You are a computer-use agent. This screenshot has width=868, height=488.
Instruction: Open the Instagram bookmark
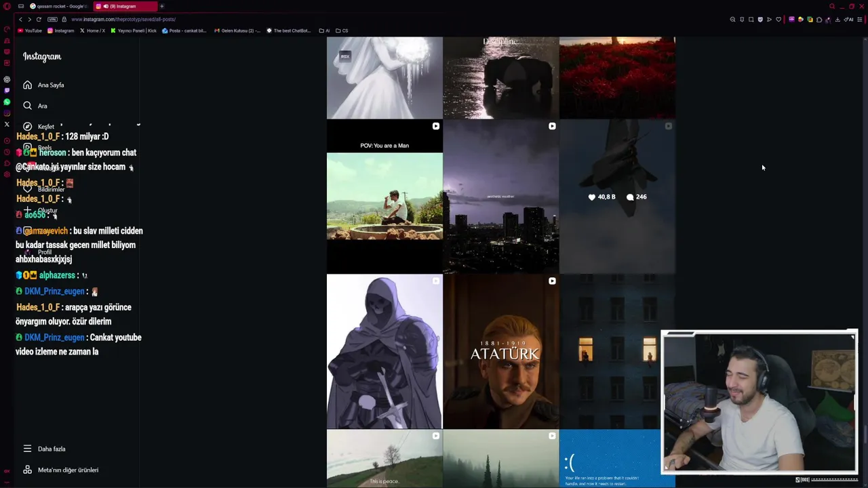click(60, 30)
